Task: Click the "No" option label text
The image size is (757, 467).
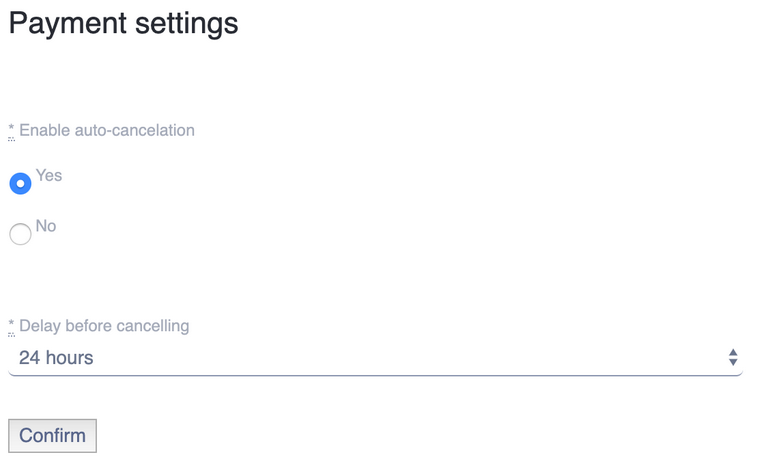Action: pos(46,226)
